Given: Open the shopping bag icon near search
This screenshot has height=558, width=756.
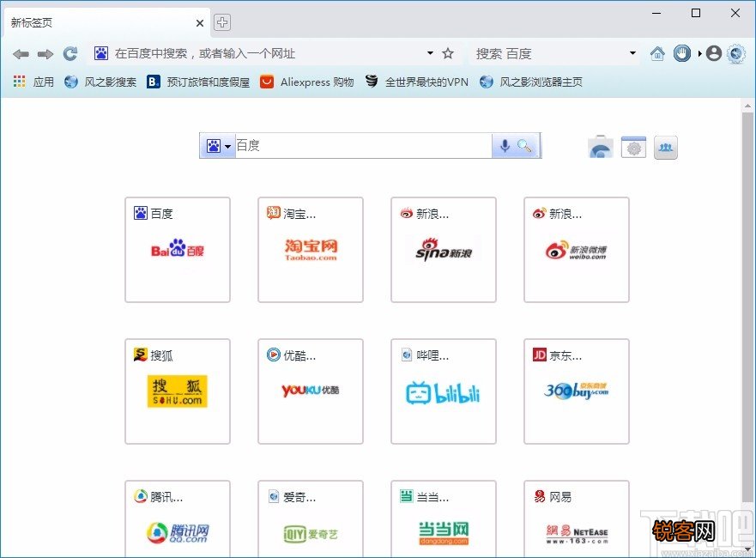Looking at the screenshot, I should tap(601, 147).
